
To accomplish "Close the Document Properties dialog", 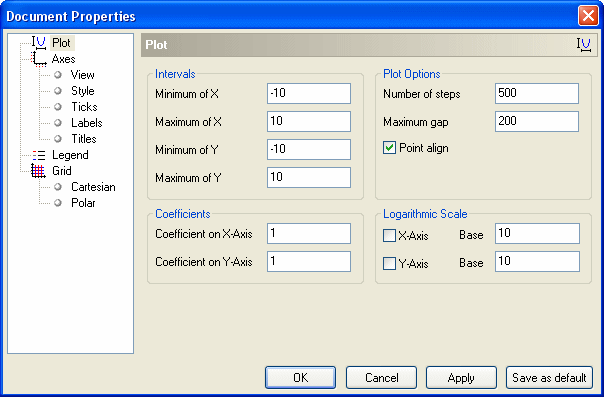I will click(588, 16).
